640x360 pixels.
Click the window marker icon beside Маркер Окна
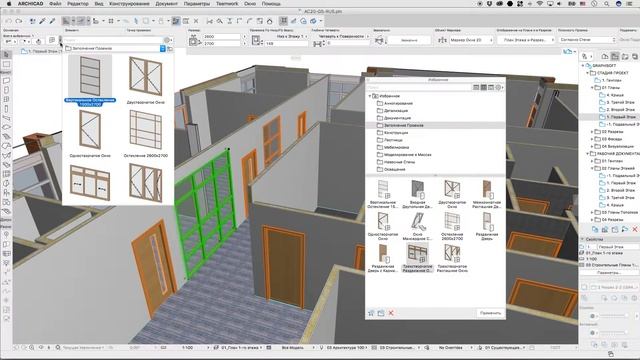[x=442, y=40]
